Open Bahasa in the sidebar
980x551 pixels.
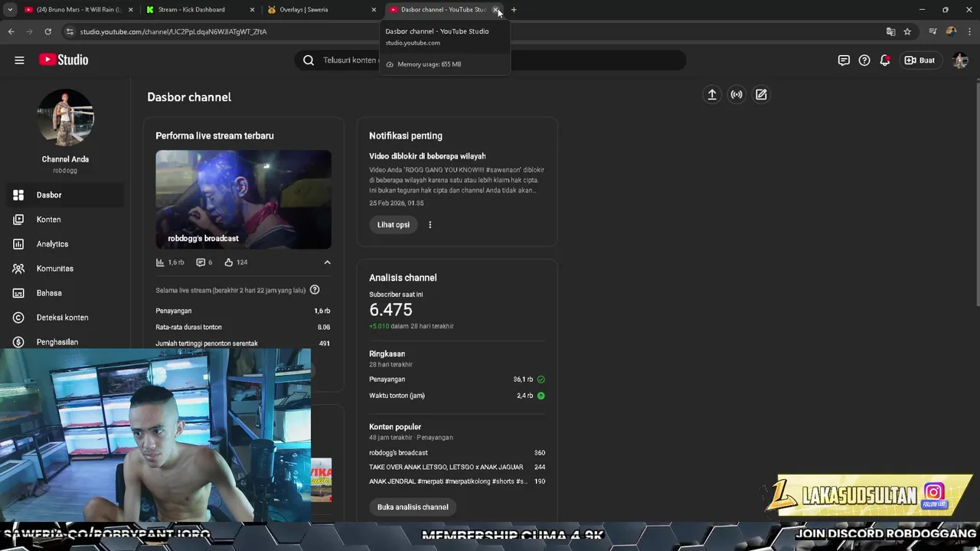click(x=65, y=293)
